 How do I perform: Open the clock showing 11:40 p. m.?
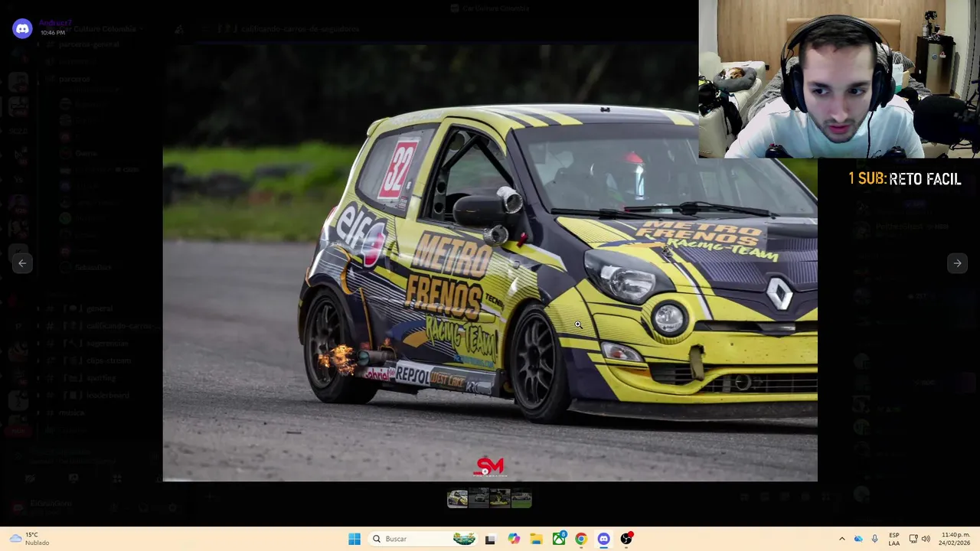pos(955,539)
